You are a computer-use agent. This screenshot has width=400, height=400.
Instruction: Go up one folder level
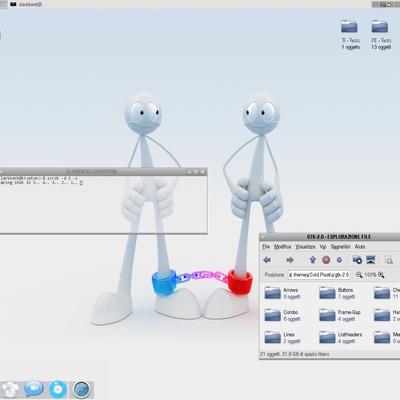(x=312, y=260)
